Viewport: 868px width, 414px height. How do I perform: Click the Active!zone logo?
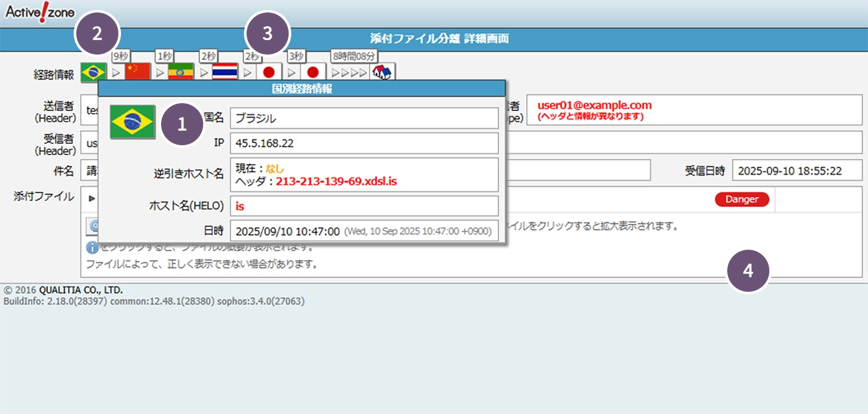[39, 12]
